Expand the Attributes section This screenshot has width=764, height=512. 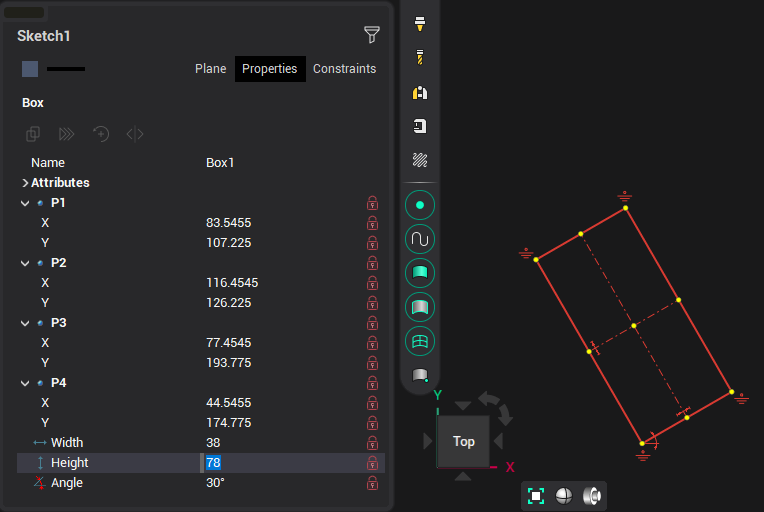25,183
